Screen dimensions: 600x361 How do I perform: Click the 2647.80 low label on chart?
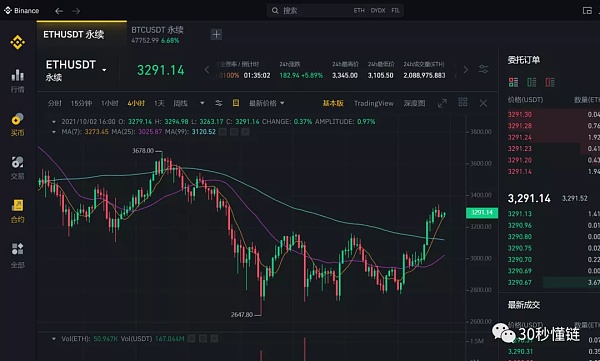pos(242,315)
